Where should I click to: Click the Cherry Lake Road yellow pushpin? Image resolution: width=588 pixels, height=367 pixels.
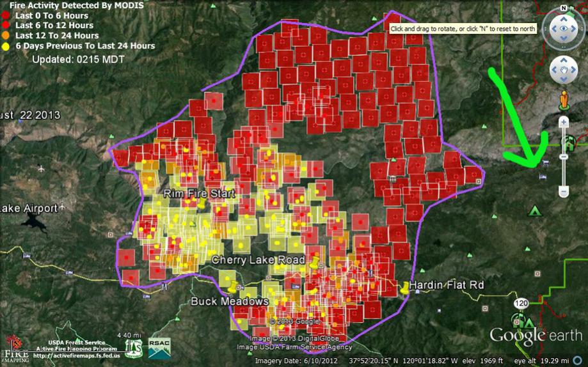pos(314,262)
